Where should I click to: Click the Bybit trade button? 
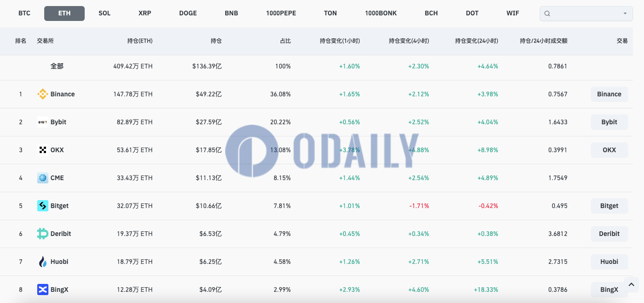609,122
